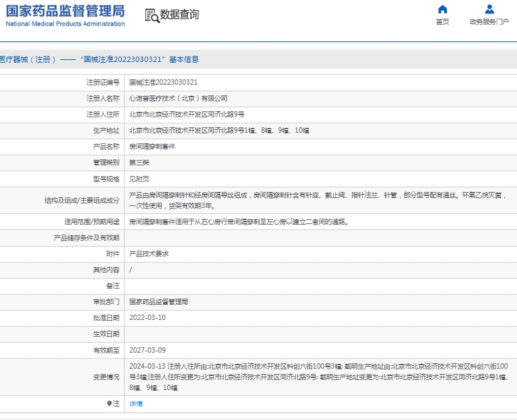Select the 生产地址 address value
Screen dimensions: 517x420
click(x=219, y=130)
